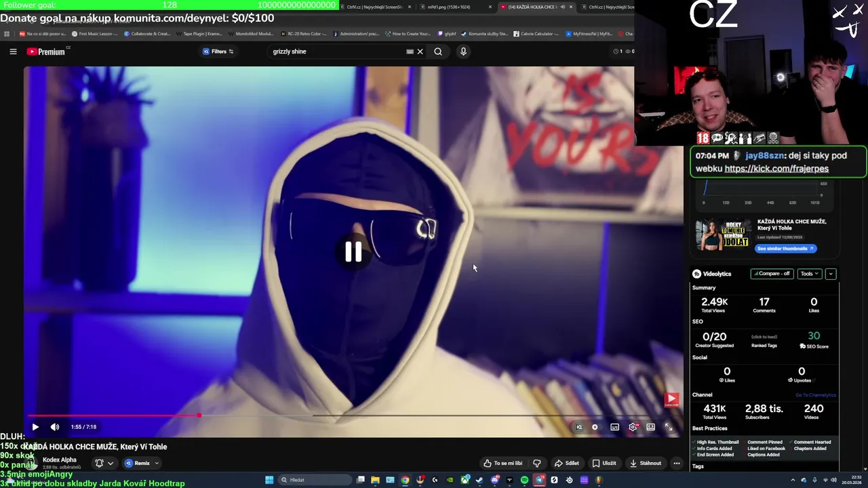The height and width of the screenshot is (488, 868).
Task: Click the 'Creator Suggested' 0/20 value
Action: click(714, 336)
